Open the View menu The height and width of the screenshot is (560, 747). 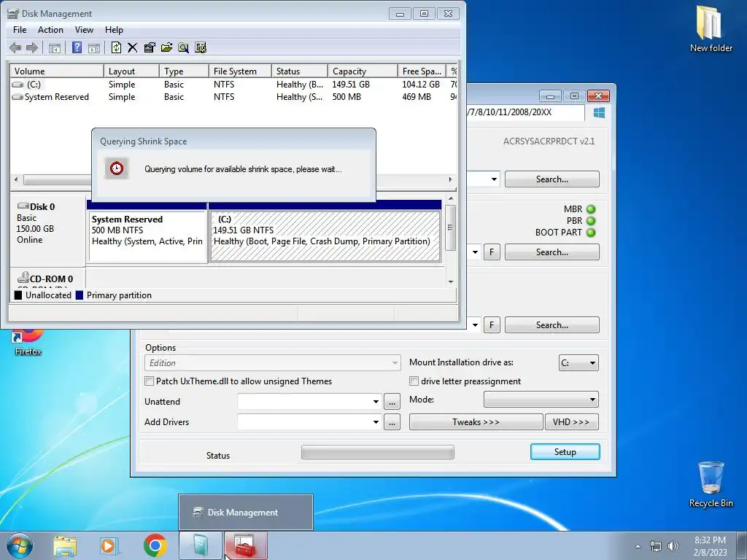(84, 29)
